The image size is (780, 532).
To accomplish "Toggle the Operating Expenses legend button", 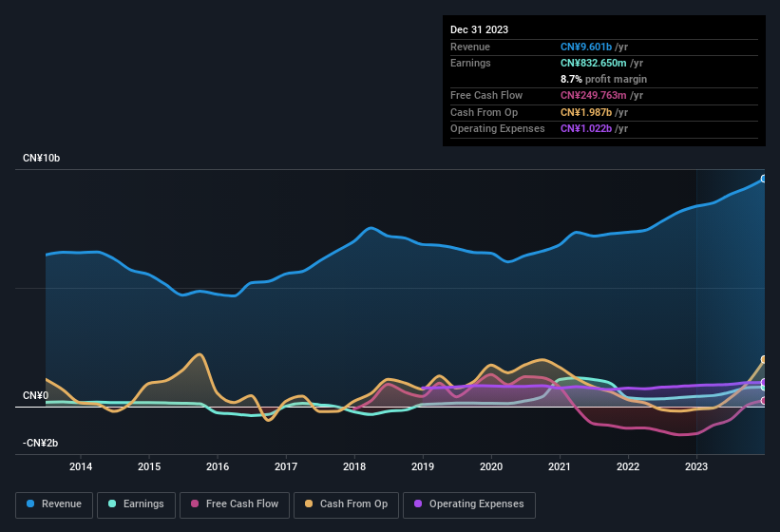I will click(x=469, y=504).
